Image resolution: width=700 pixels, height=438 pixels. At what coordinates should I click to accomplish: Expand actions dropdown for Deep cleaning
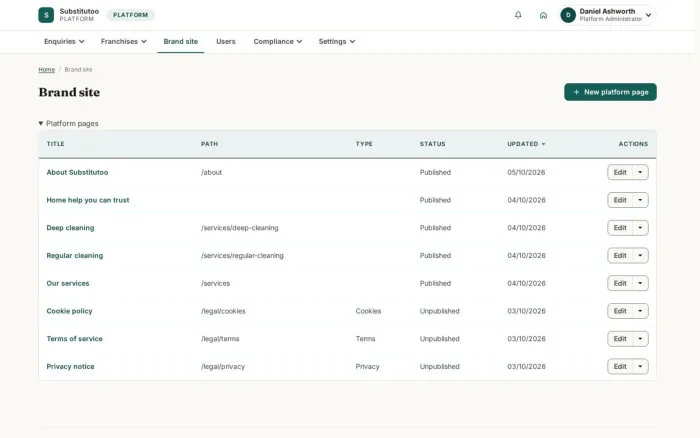640,228
